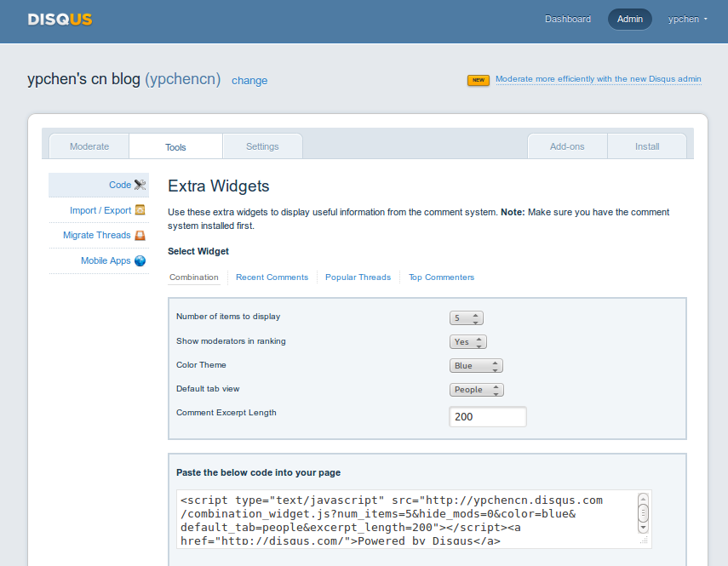Viewport: 728px width, 566px height.
Task: Click the change site link
Action: 249,81
